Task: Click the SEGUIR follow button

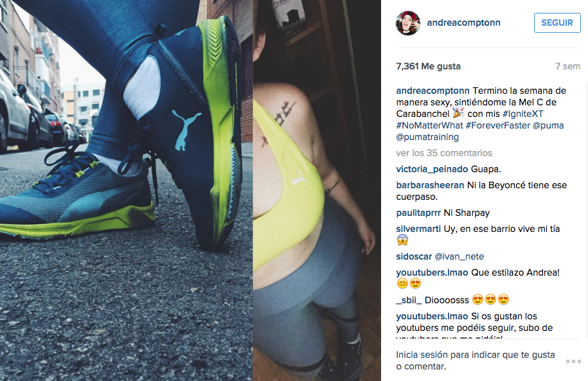Action: [x=557, y=22]
